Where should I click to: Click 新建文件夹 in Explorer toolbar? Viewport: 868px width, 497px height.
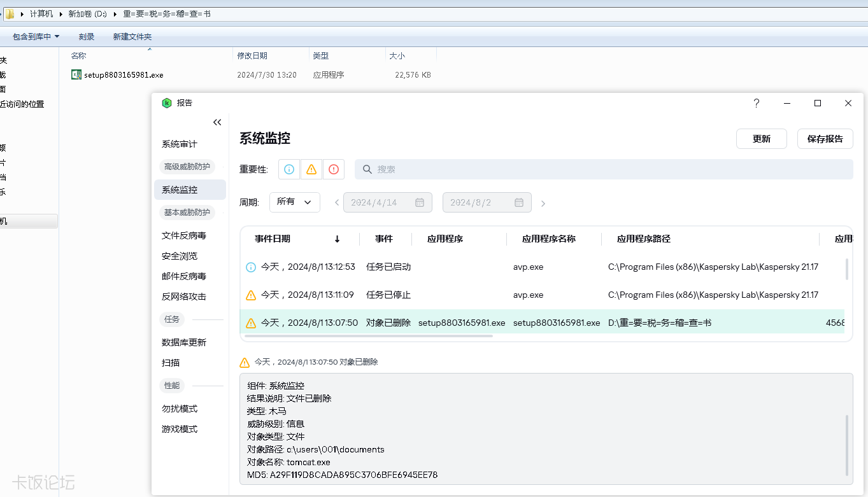[132, 37]
